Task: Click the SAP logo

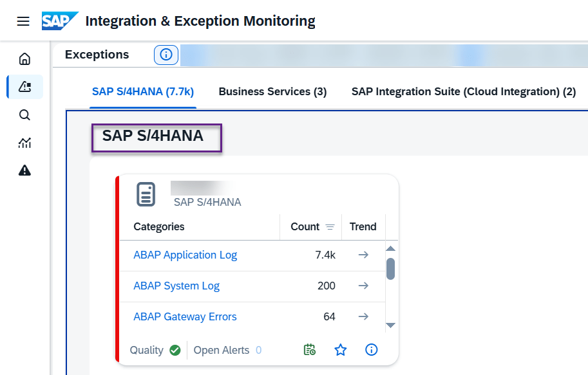Action: (59, 21)
